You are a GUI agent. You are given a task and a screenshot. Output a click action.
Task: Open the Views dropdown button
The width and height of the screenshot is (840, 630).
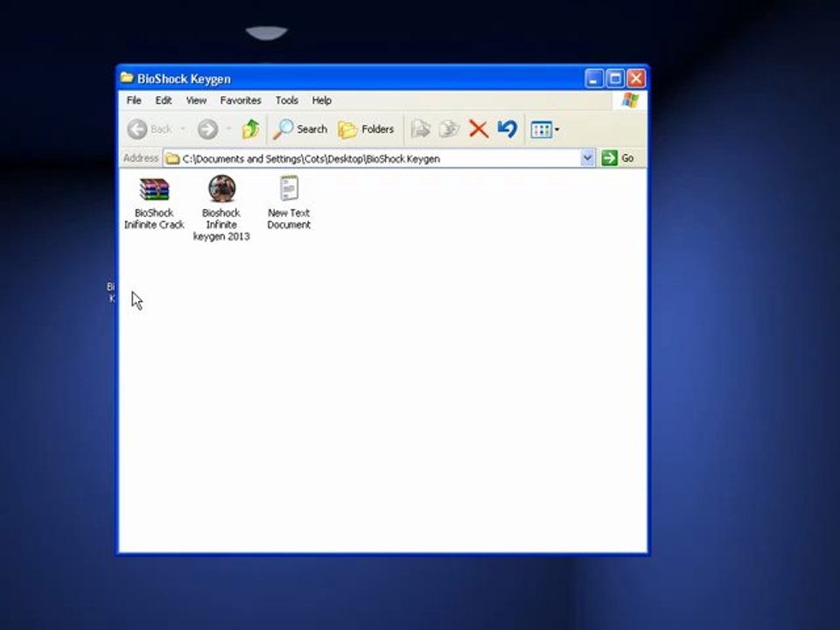click(x=545, y=129)
